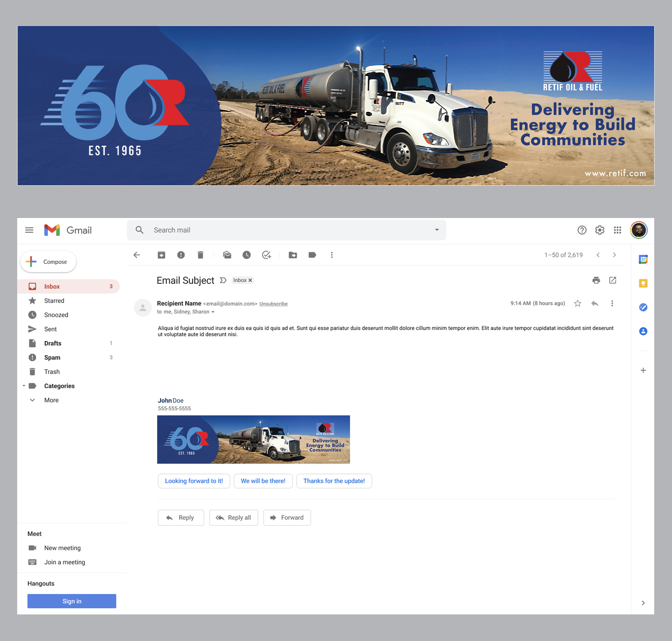Mark the email as unread

(x=227, y=255)
